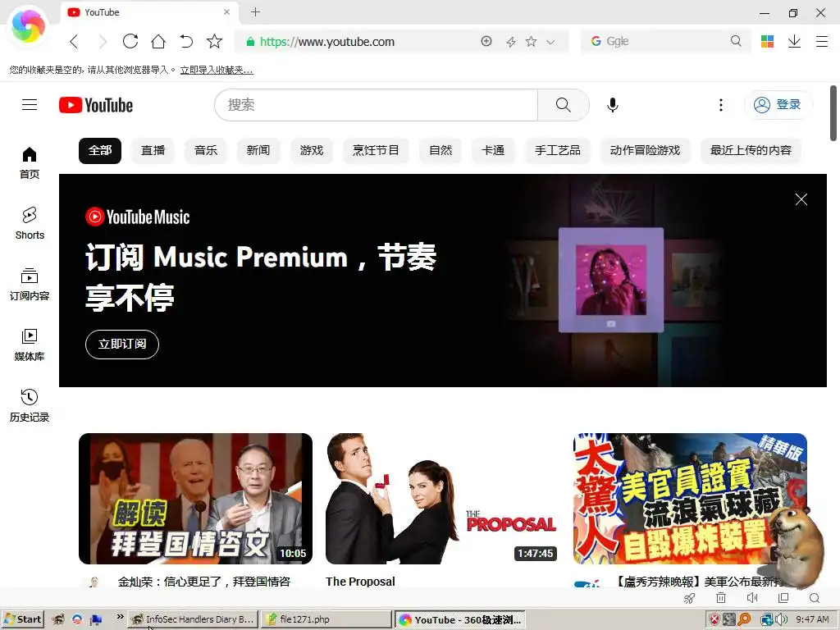Open Shorts in the sidebar
The width and height of the screenshot is (840, 630).
point(30,223)
